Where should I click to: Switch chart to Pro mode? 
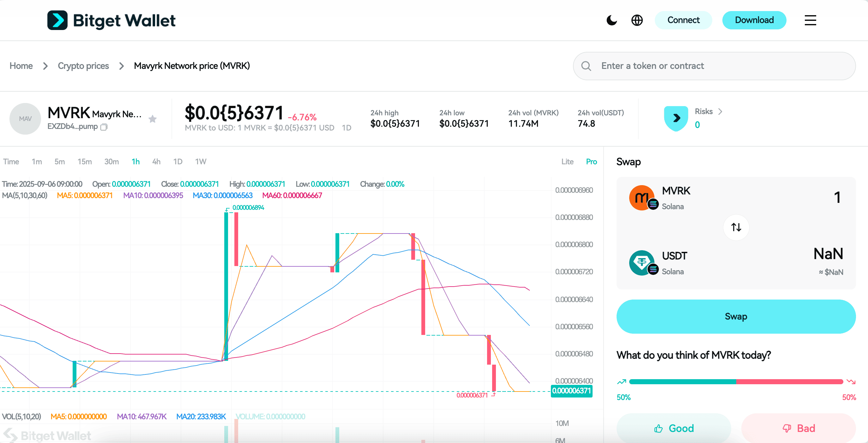tap(591, 161)
